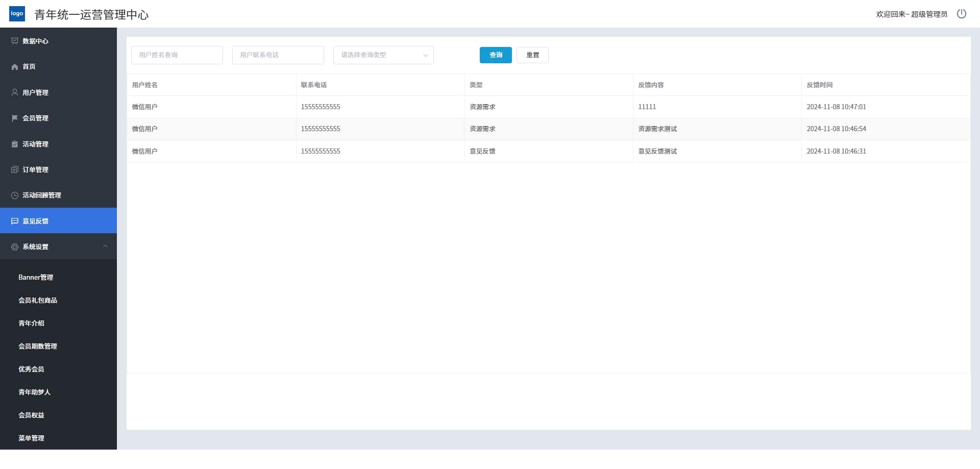Click the power logout icon
This screenshot has width=980, height=469.
coord(962,14)
